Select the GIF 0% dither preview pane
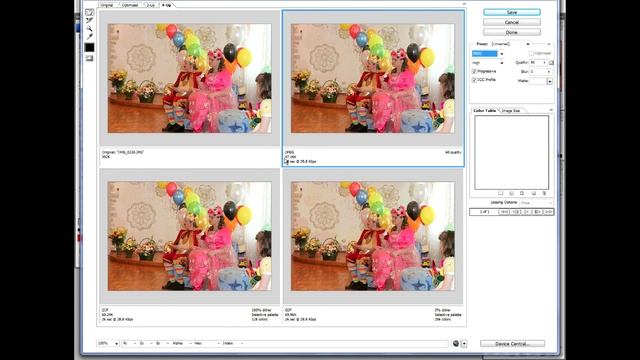Image resolution: width=640 pixels, height=360 pixels. click(373, 236)
